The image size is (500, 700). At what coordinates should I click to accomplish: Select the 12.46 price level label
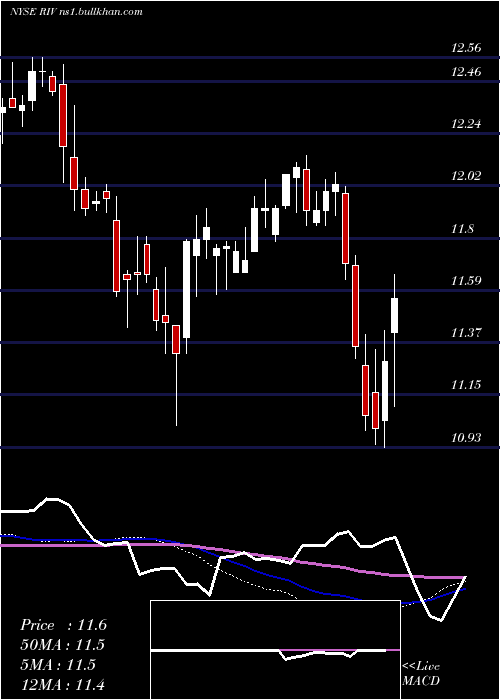466,71
